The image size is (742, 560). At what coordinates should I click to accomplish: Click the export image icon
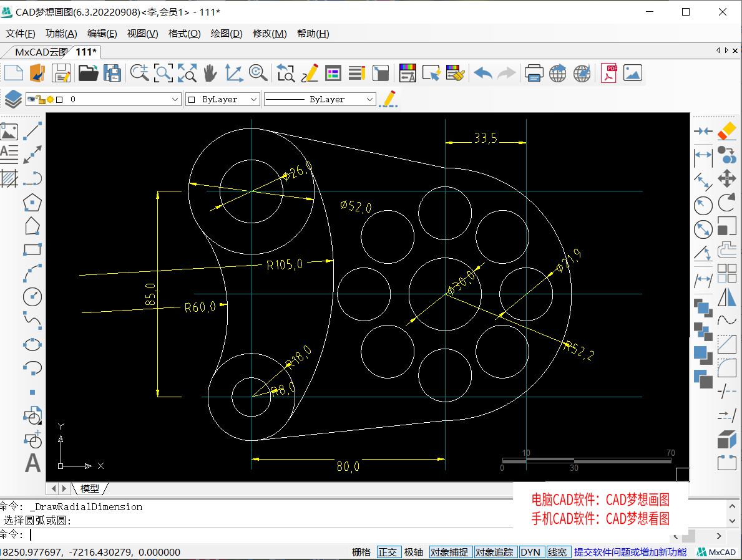point(633,74)
